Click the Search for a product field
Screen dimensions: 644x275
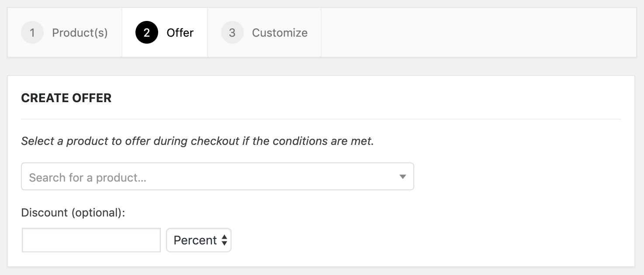175,176
